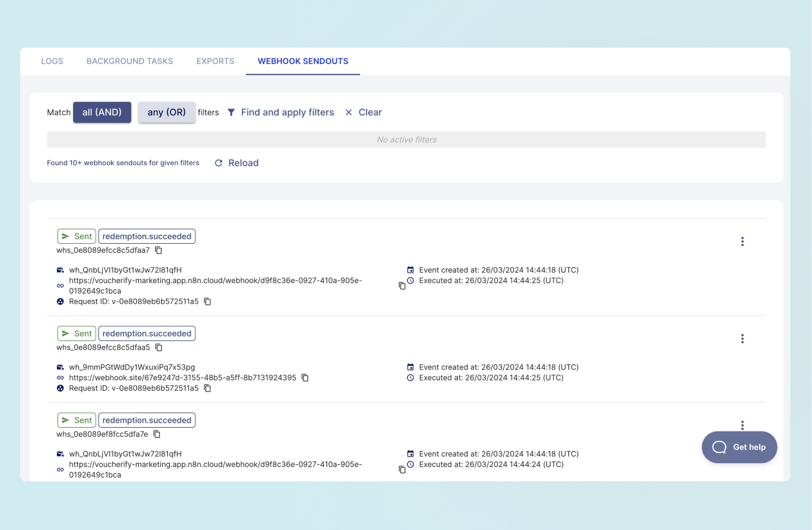The width and height of the screenshot is (812, 530).
Task: Copy first sendout's Request ID
Action: point(208,302)
